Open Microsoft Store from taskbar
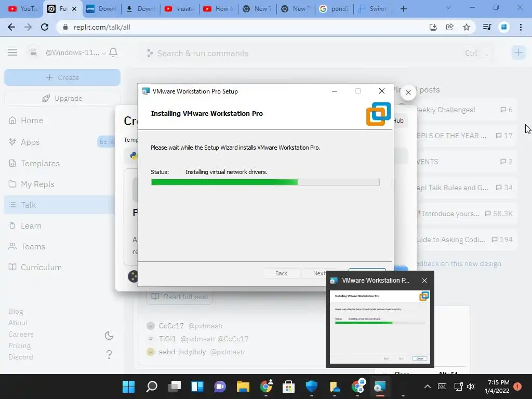 [x=288, y=387]
